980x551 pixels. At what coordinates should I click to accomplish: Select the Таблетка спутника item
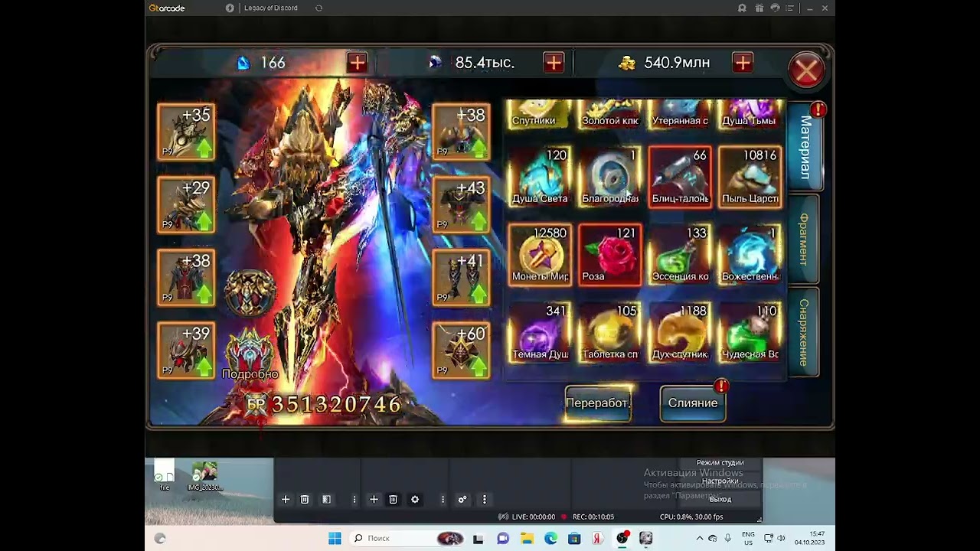pos(610,332)
